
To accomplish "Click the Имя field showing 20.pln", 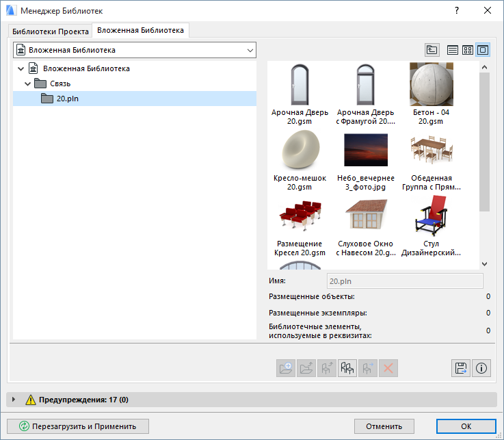I will click(405, 281).
